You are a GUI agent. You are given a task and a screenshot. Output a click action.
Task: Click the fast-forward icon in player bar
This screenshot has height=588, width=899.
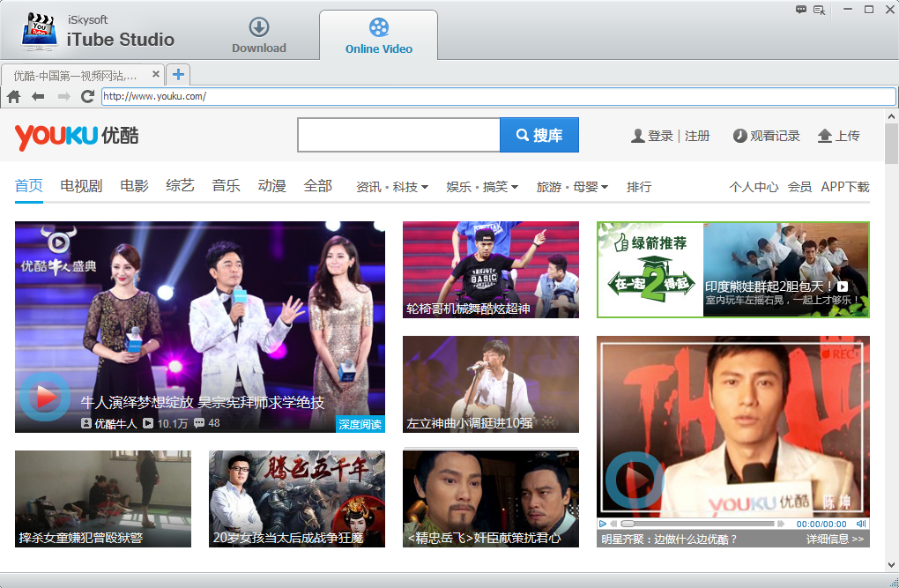coord(780,524)
